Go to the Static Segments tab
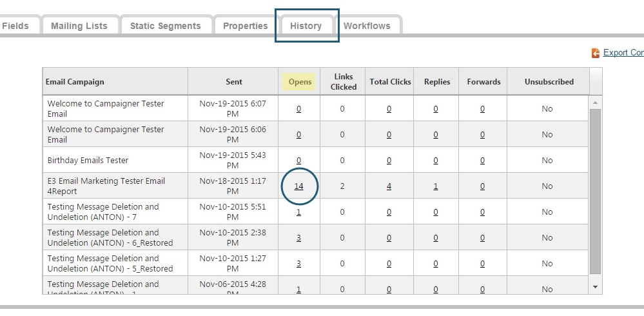Image resolution: width=644 pixels, height=316 pixels. 165,26
